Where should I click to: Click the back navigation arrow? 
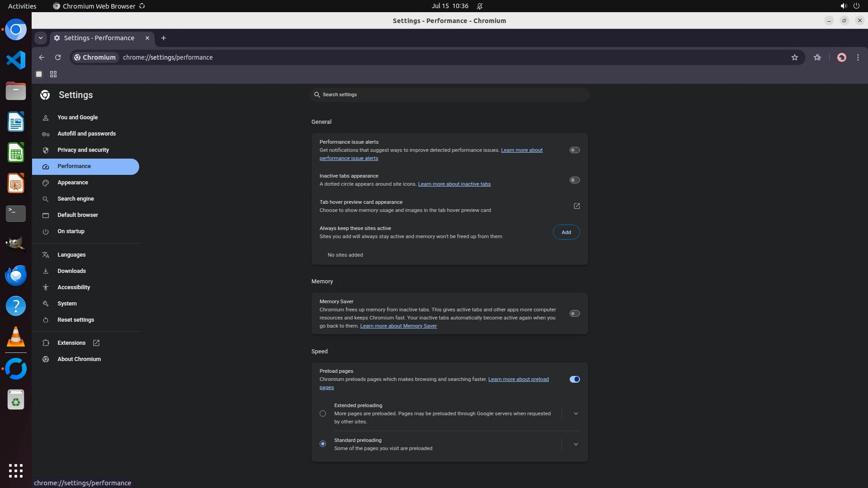coord(42,57)
